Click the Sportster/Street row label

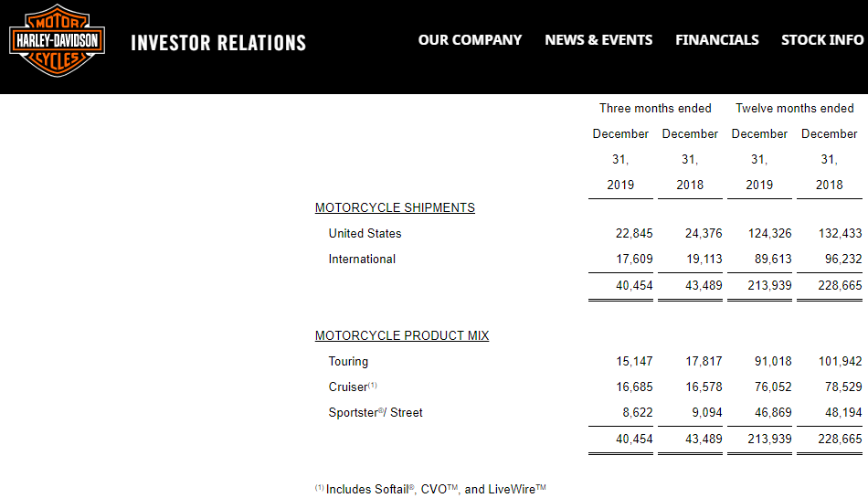tap(376, 412)
